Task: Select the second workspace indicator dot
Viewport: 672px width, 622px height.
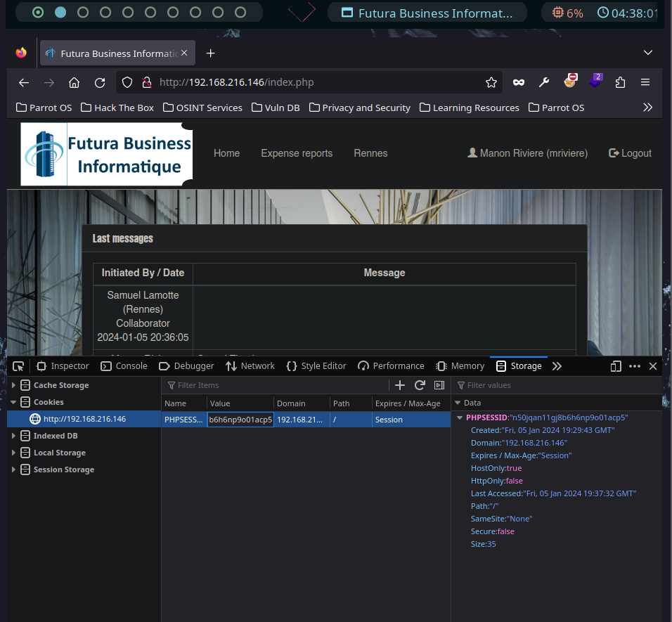Action: click(x=60, y=13)
